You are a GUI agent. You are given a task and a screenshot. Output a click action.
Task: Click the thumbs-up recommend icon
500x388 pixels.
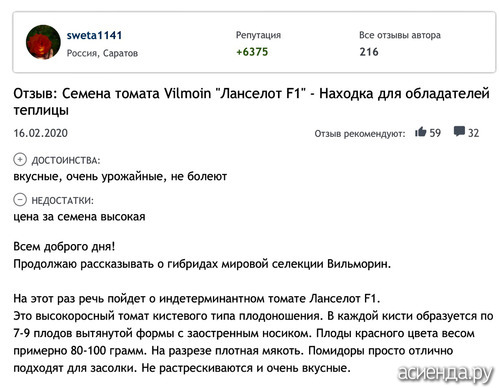point(421,132)
